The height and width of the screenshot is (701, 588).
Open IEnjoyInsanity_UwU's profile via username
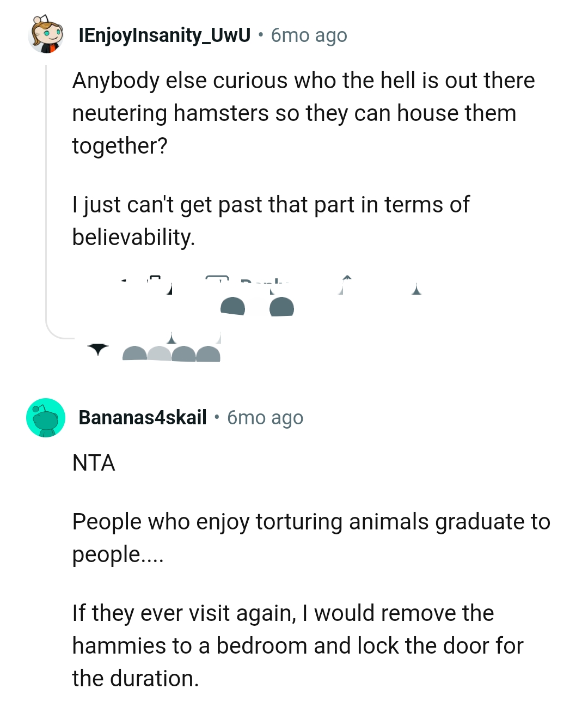point(164,35)
